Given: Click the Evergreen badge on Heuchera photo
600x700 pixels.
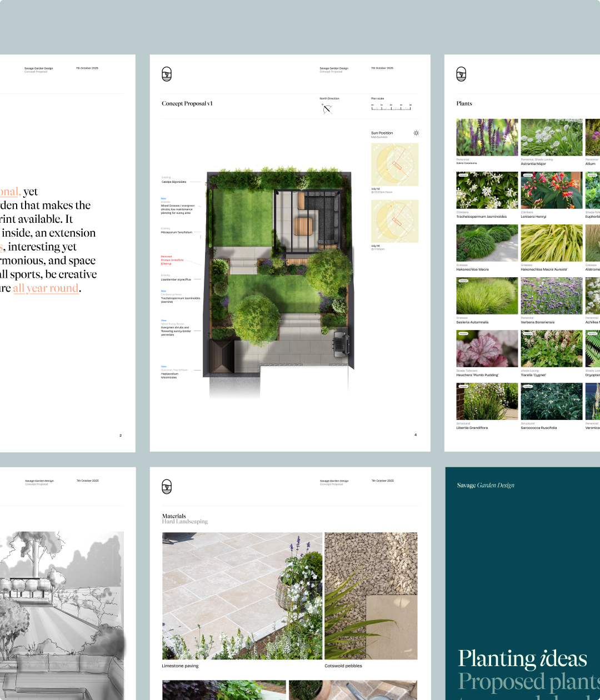Looking at the screenshot, I should 463,334.
